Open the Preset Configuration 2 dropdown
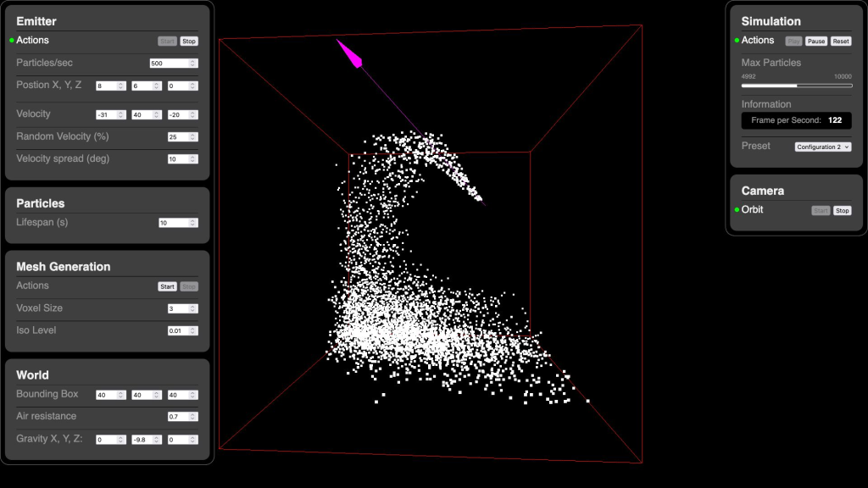 [x=822, y=147]
